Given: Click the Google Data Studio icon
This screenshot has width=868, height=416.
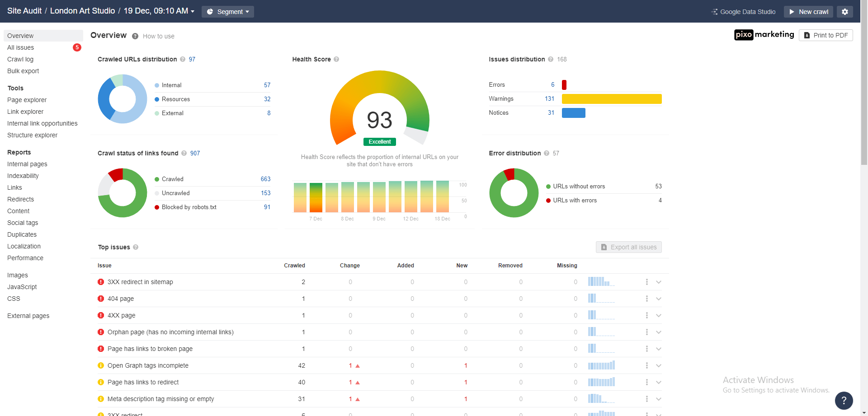Looking at the screenshot, I should pyautogui.click(x=714, y=12).
